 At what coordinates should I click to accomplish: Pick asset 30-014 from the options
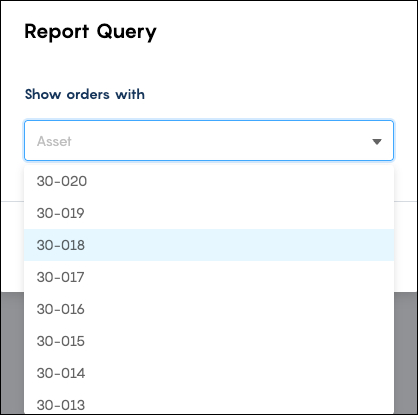coord(209,373)
